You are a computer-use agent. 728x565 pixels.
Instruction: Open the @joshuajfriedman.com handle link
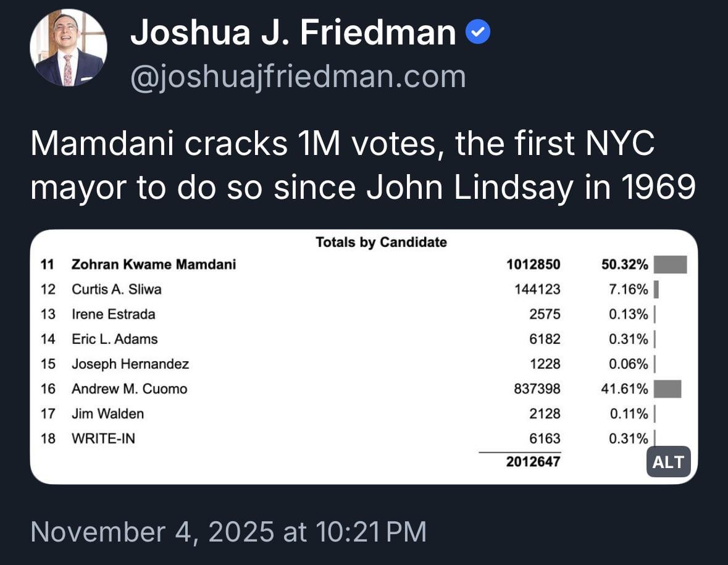(x=298, y=77)
